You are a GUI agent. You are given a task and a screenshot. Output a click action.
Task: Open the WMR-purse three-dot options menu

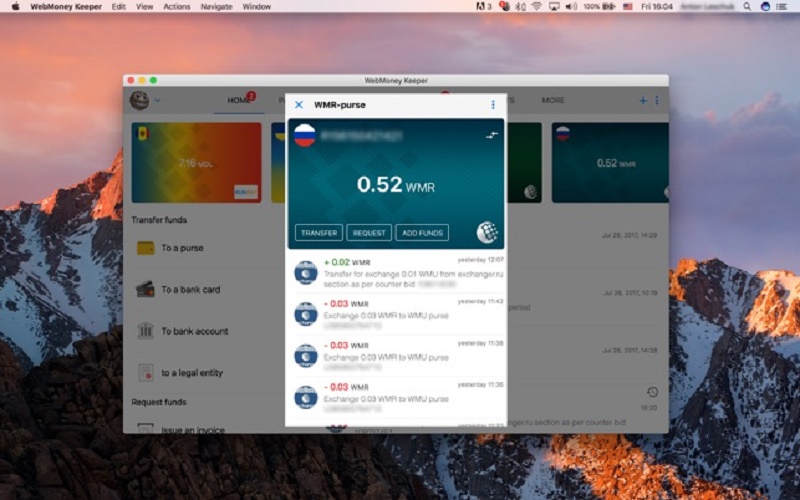(x=492, y=105)
